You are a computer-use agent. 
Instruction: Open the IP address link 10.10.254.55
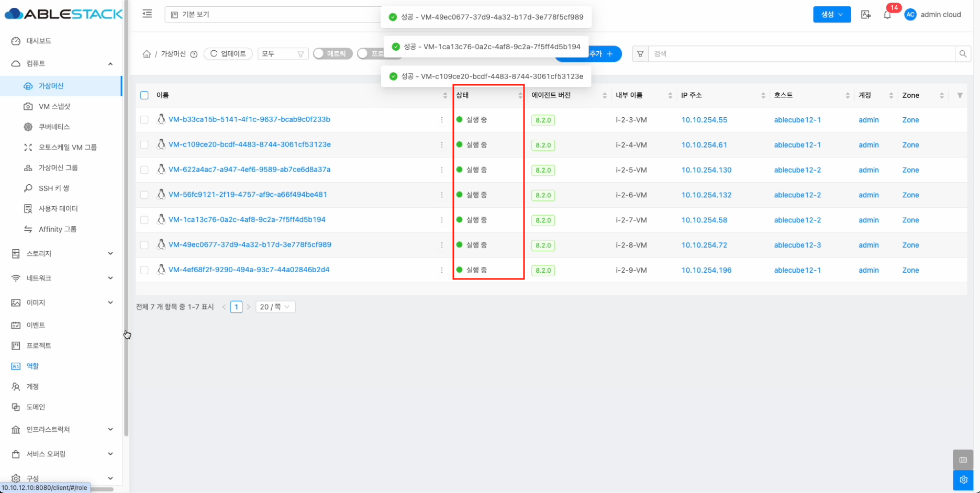coord(704,120)
